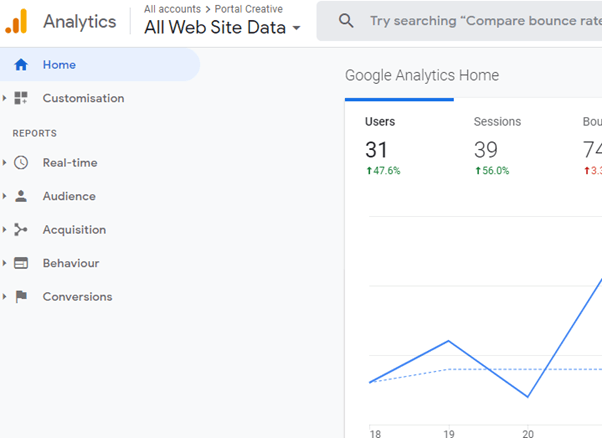Expand the Customisation section arrow
The height and width of the screenshot is (438, 602).
click(4, 98)
